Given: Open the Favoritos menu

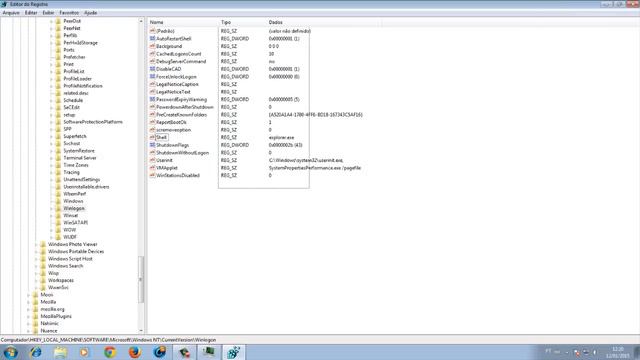Looking at the screenshot, I should coord(69,13).
